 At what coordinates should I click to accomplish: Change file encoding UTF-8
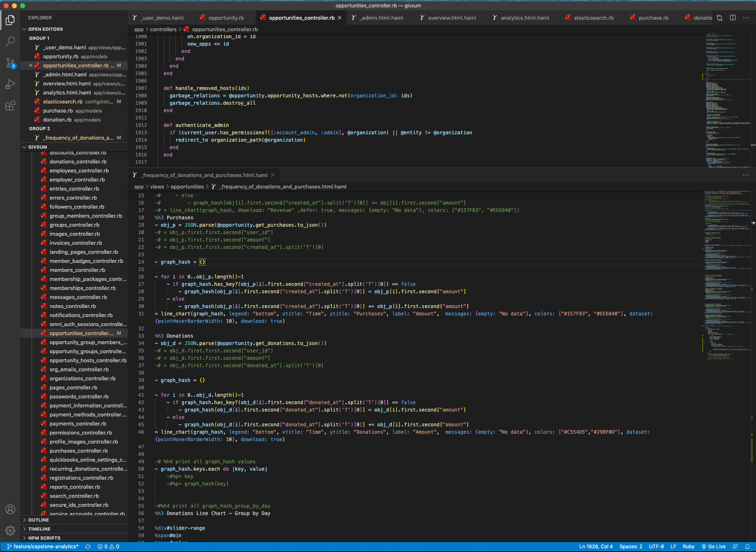pyautogui.click(x=656, y=547)
